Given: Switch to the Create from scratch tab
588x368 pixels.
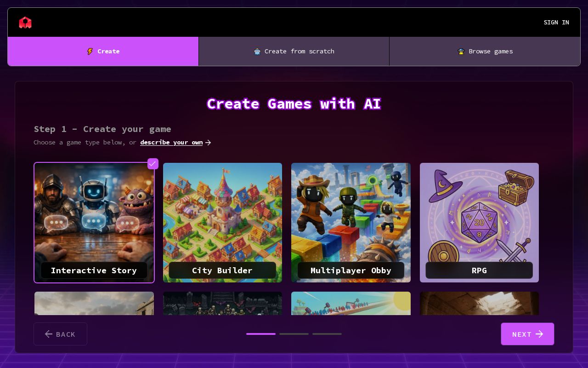Looking at the screenshot, I should point(294,52).
